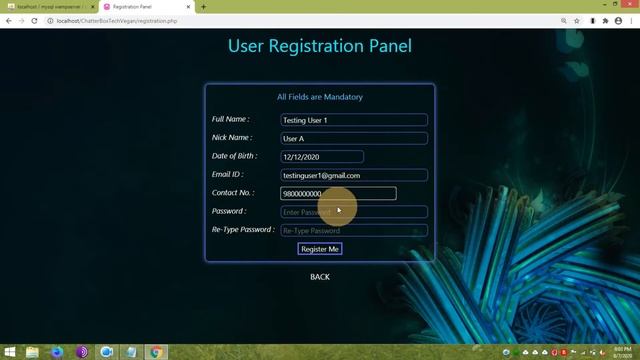Open the Chrome three-dot menu
Viewport: 640px width, 360px height.
(x=631, y=21)
